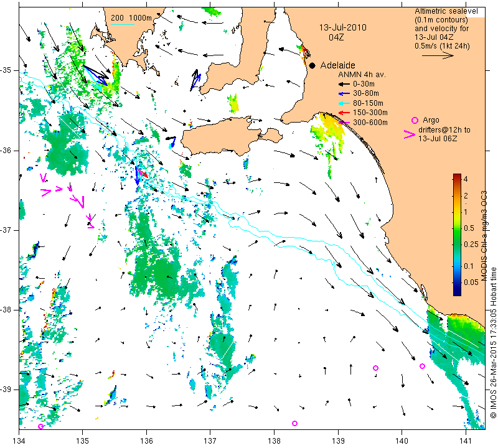
Task: Click the longitude axis label 134
Action: (19, 441)
